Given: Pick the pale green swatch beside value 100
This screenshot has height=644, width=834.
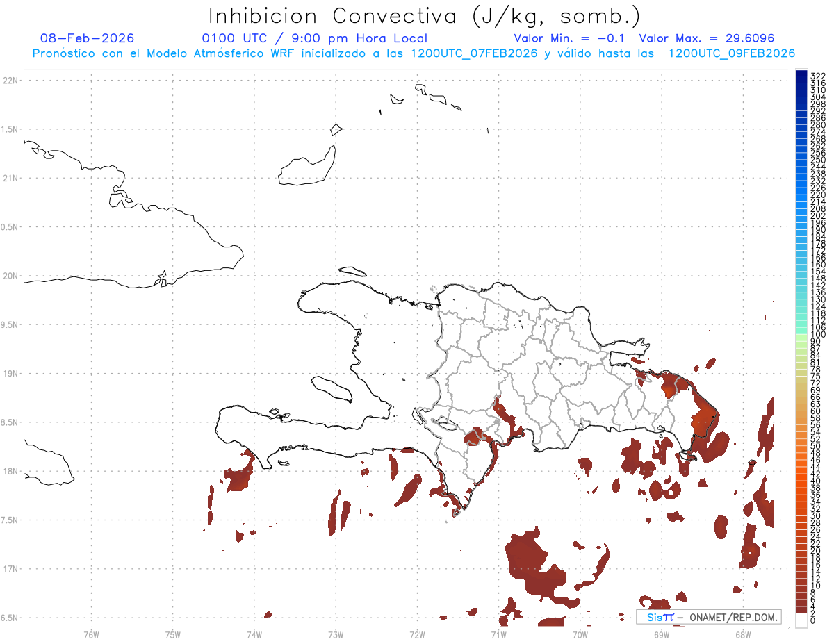Looking at the screenshot, I should tap(801, 338).
